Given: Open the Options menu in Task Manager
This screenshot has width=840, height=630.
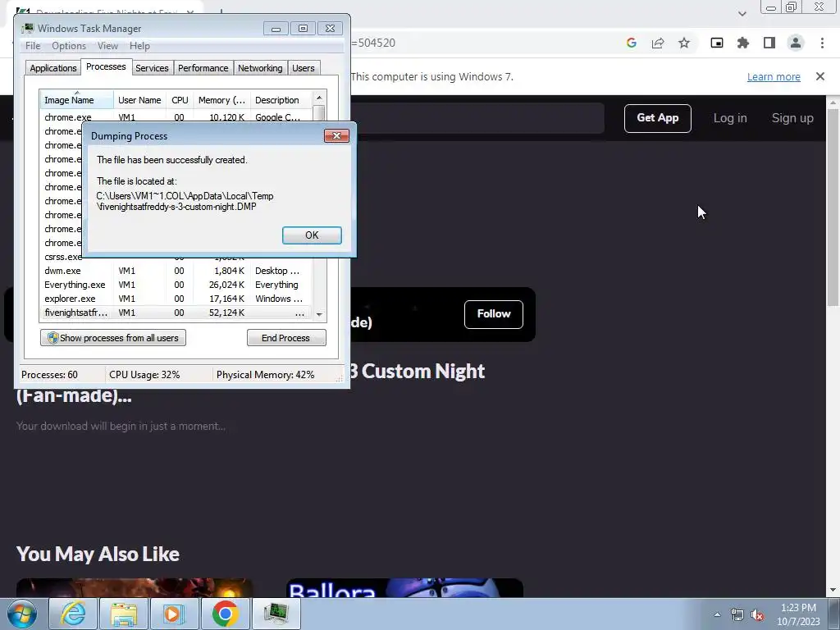Looking at the screenshot, I should click(69, 46).
